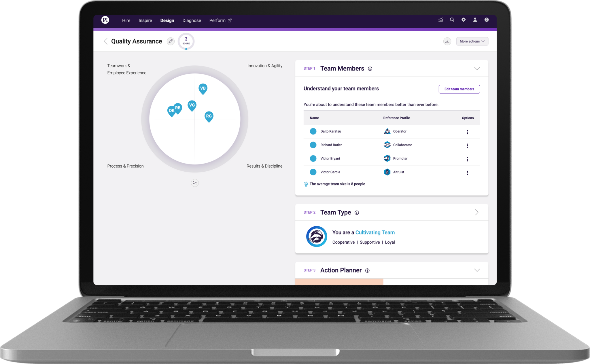Click the Edit team members button
Image resolution: width=590 pixels, height=364 pixels.
(x=459, y=89)
